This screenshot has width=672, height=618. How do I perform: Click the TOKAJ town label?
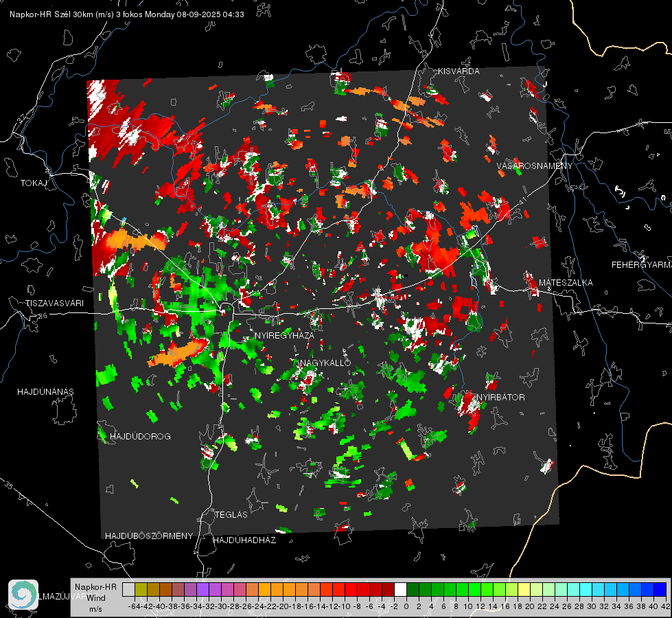pyautogui.click(x=34, y=183)
